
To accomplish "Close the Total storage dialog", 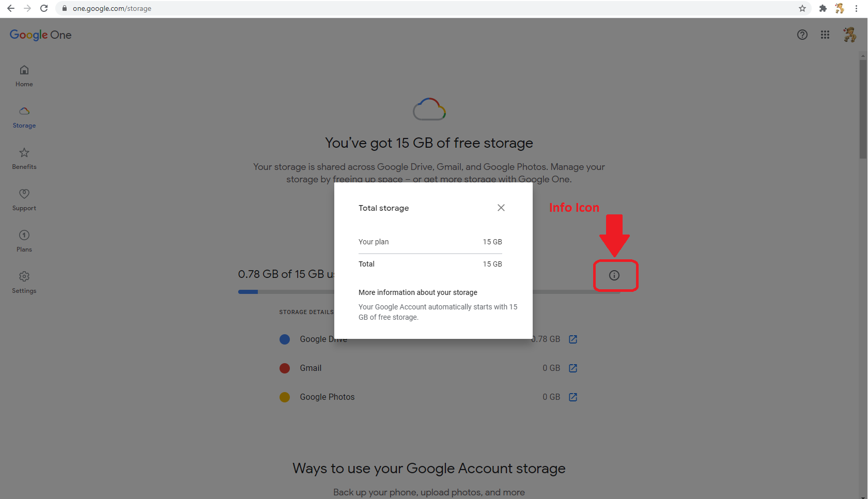I will coord(501,208).
